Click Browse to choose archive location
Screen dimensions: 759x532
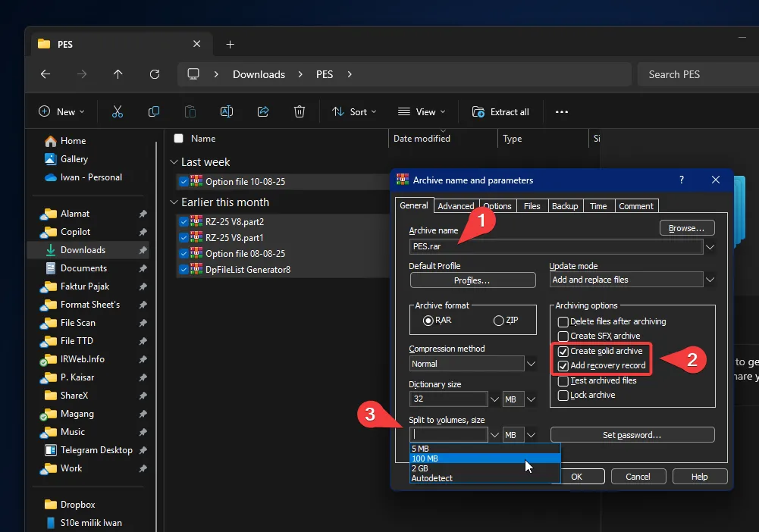686,227
